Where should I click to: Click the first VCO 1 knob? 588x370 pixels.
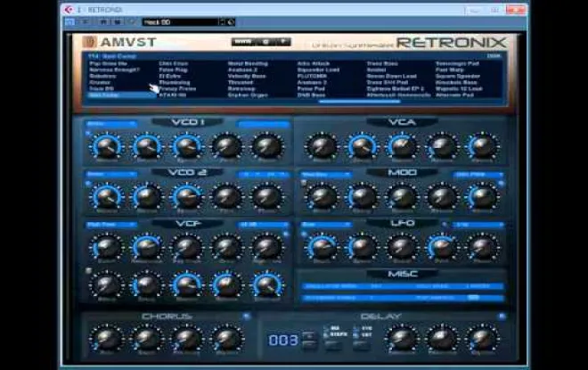(107, 146)
